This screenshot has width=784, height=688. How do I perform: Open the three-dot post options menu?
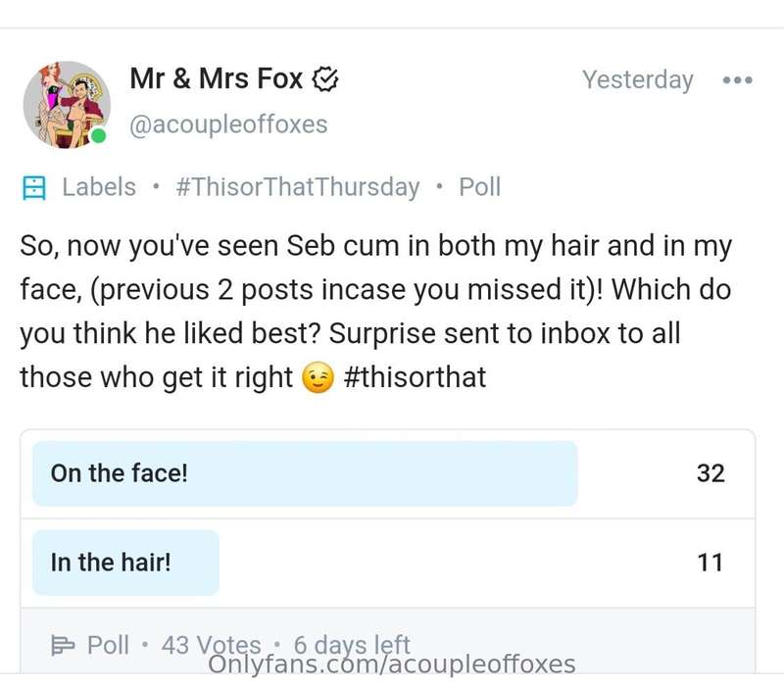(736, 80)
